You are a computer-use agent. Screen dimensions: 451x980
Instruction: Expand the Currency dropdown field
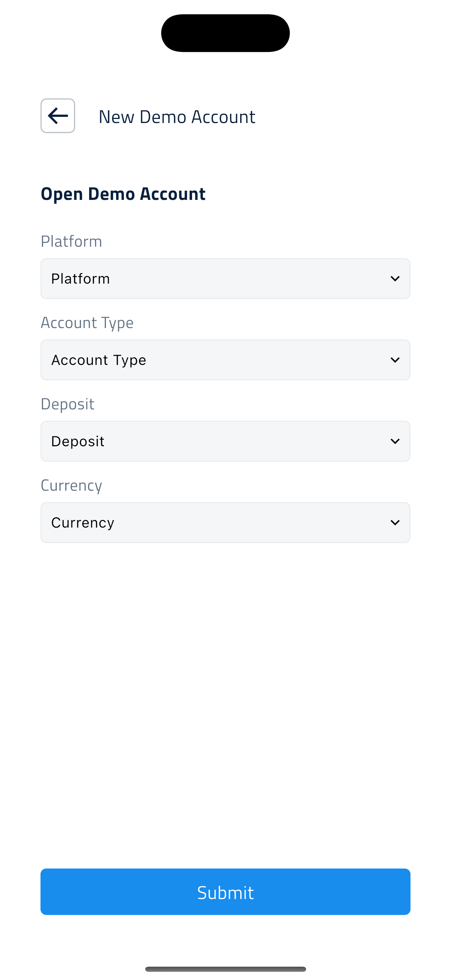(225, 523)
